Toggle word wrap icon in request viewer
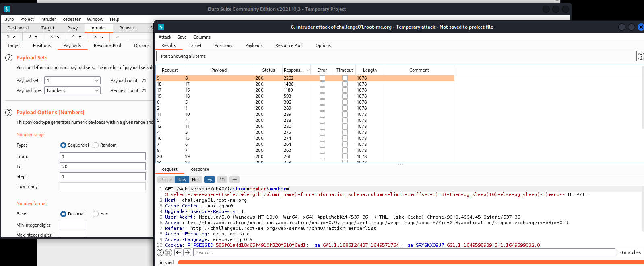This screenshot has height=266, width=644. coord(210,180)
